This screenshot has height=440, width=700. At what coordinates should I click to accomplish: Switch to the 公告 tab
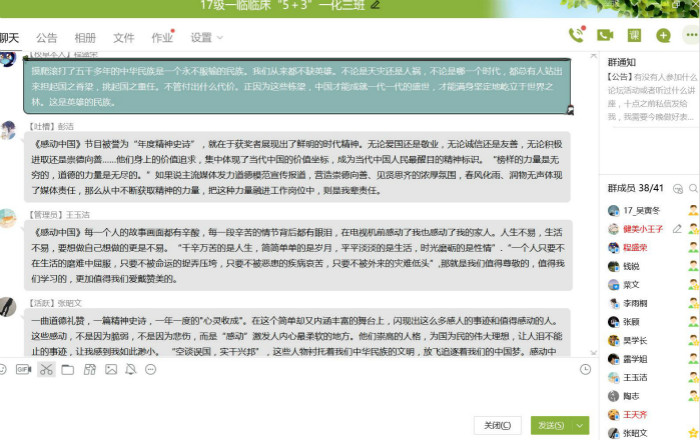pyautogui.click(x=46, y=38)
